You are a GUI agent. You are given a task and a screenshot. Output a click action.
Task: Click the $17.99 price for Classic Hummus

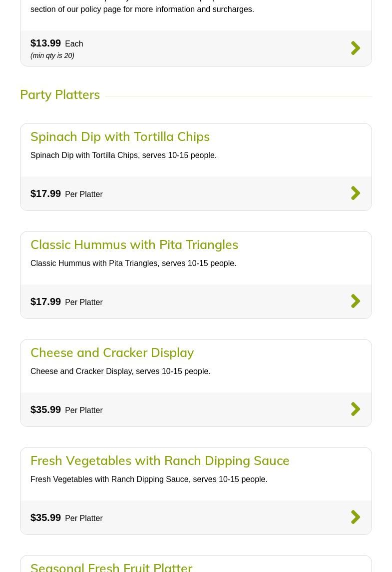pyautogui.click(x=46, y=301)
